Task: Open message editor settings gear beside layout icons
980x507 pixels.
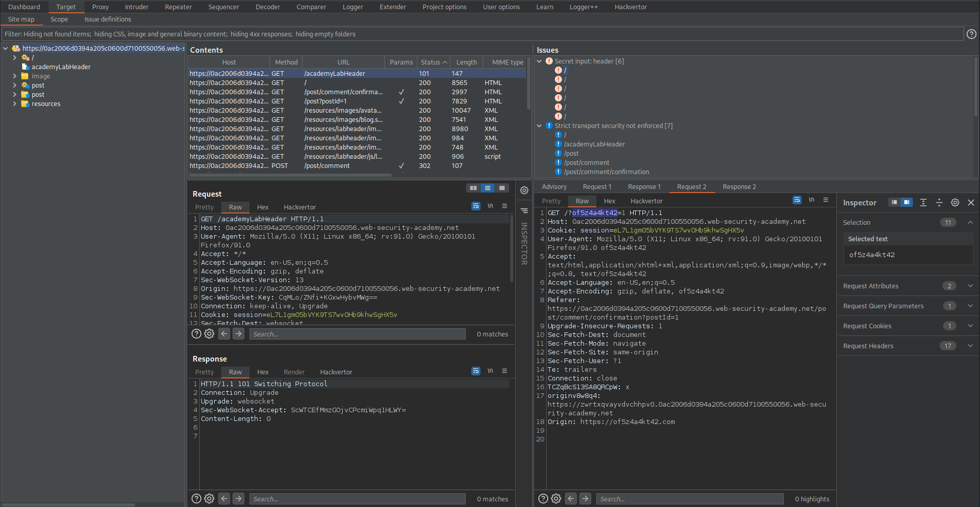Action: [x=524, y=191]
